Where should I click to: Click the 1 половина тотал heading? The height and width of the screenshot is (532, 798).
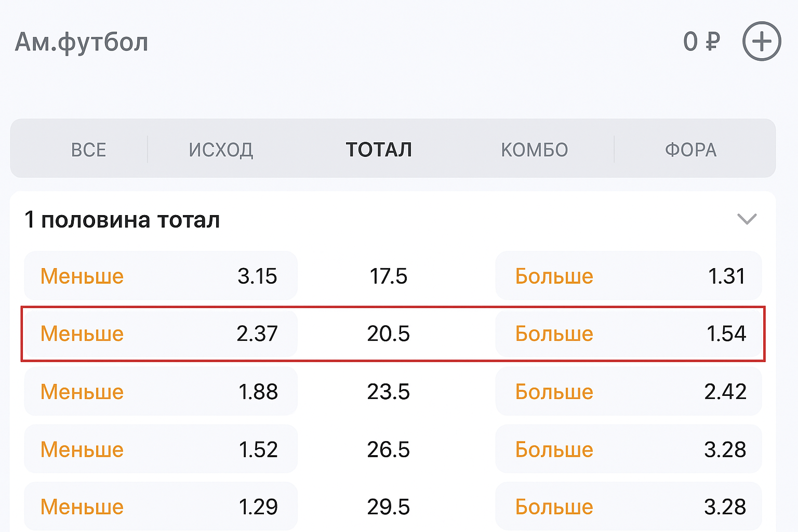click(x=122, y=220)
